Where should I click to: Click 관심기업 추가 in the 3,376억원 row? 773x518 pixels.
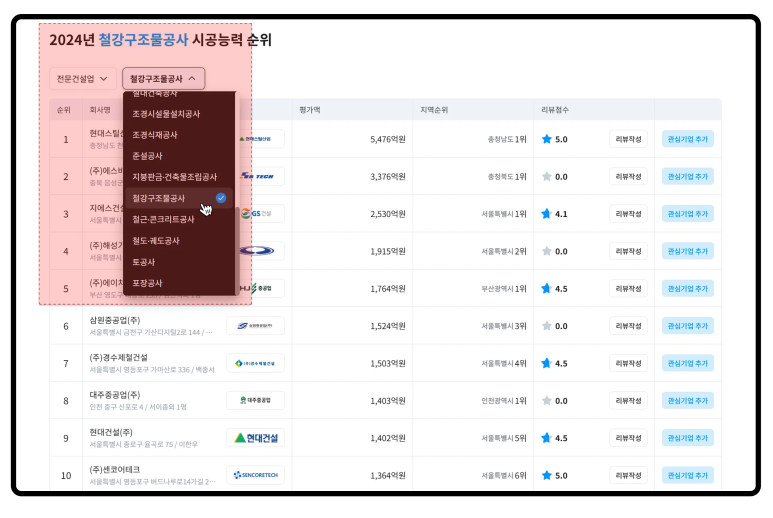coord(688,176)
